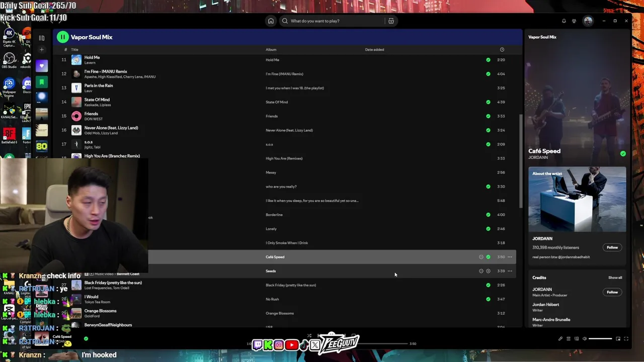Open Your Episodes green bookmark
The width and height of the screenshot is (644, 362).
tap(42, 81)
